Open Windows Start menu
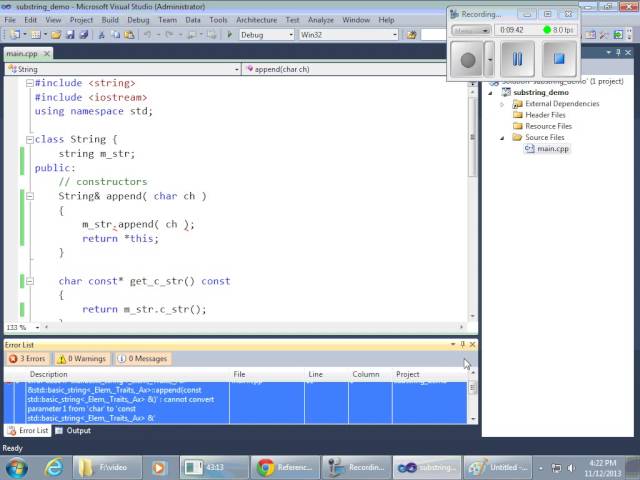 pyautogui.click(x=16, y=468)
